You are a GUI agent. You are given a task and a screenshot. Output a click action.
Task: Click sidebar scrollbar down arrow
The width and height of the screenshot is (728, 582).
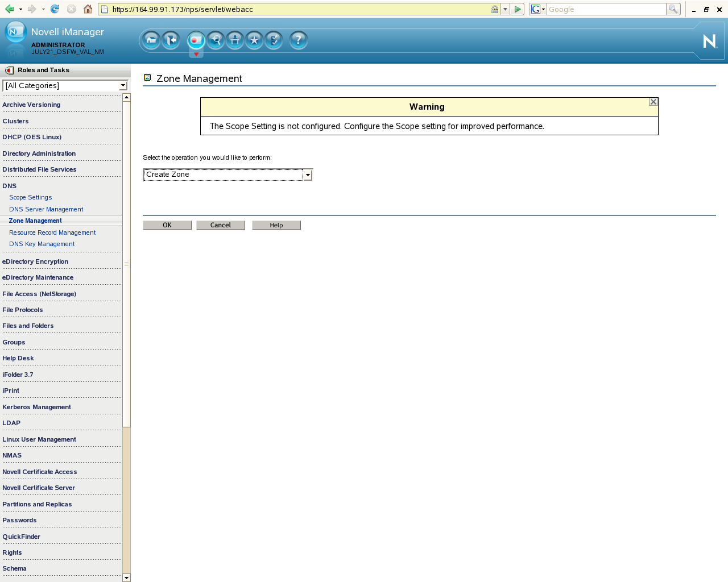pos(126,577)
